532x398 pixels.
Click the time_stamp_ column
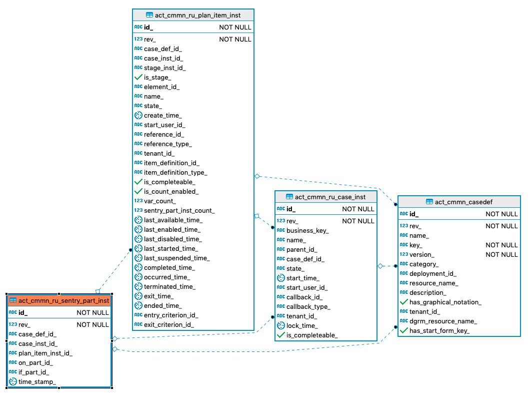(x=37, y=382)
